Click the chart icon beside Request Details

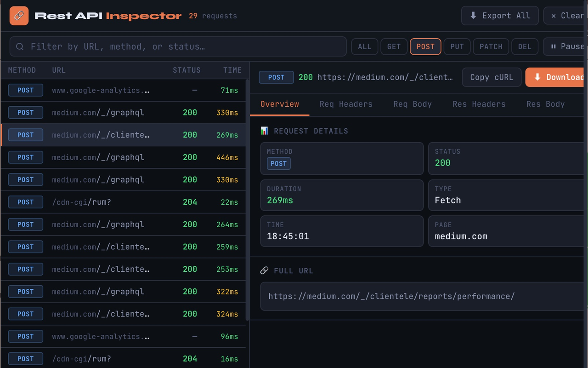click(x=264, y=131)
